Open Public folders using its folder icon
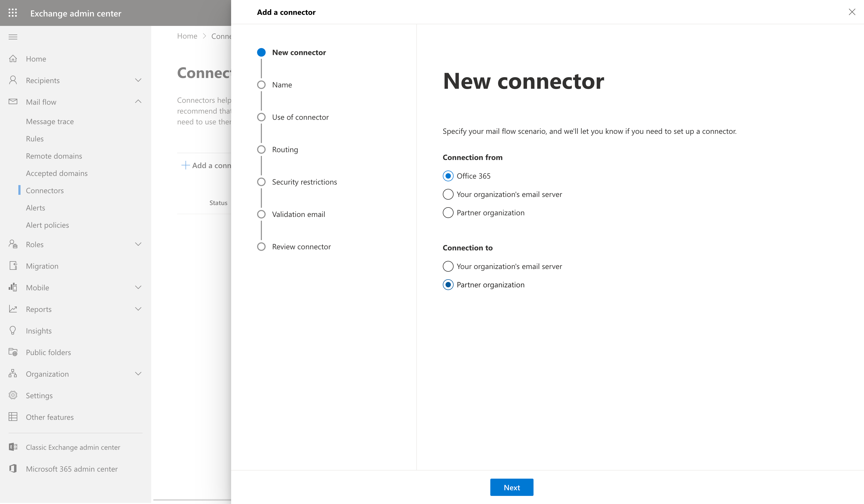Viewport: 864px width, 504px height. point(13,352)
